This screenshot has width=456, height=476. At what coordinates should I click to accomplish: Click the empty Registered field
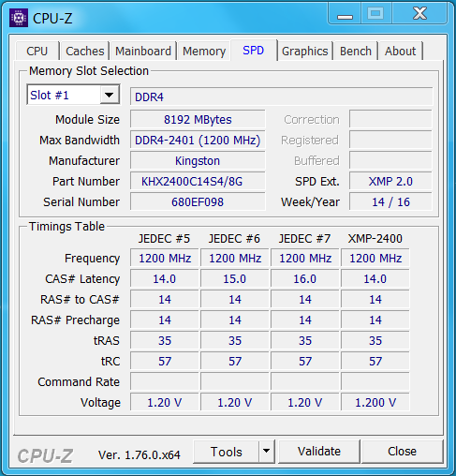pos(390,140)
